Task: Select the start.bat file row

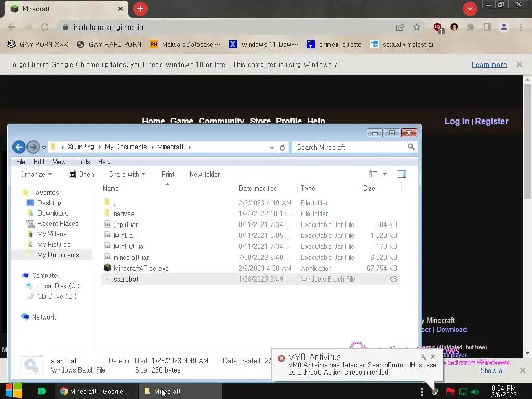Action: click(250, 279)
